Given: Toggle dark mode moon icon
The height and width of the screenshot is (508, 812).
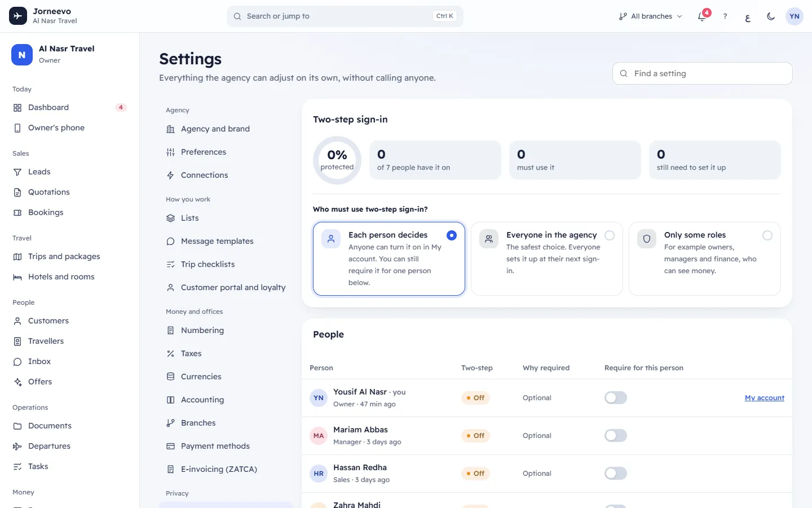Looking at the screenshot, I should click(x=771, y=16).
